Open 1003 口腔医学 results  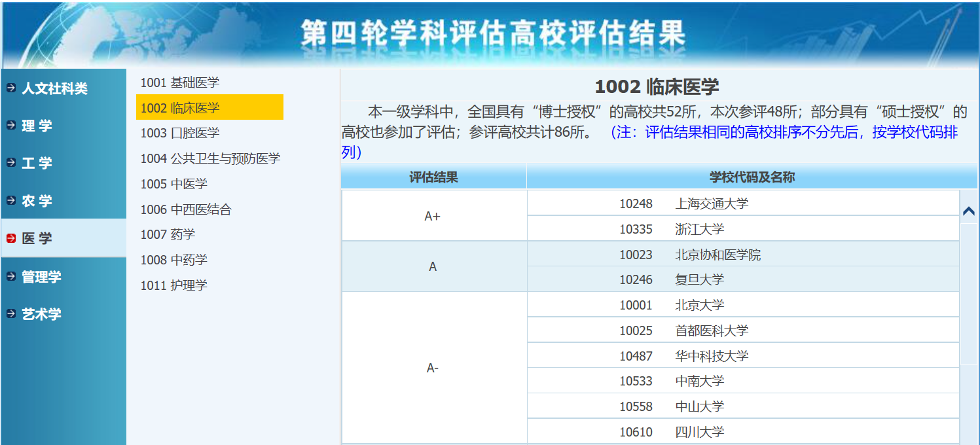pyautogui.click(x=180, y=133)
